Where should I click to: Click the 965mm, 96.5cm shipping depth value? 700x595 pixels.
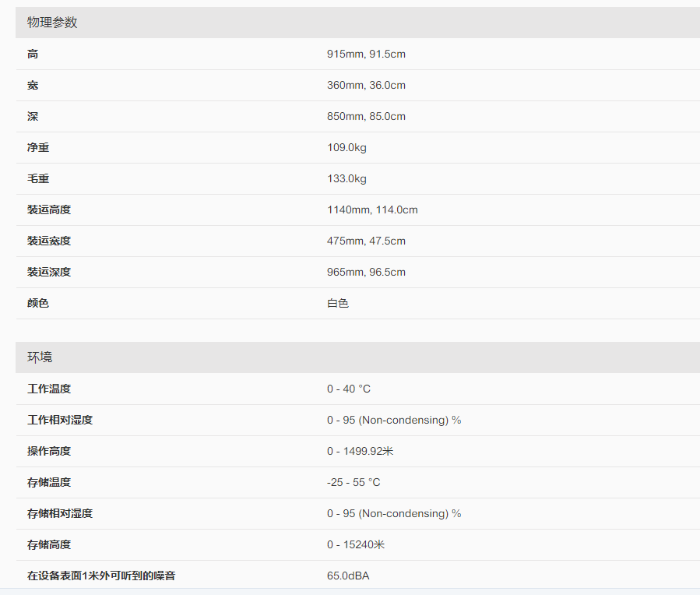click(x=366, y=273)
